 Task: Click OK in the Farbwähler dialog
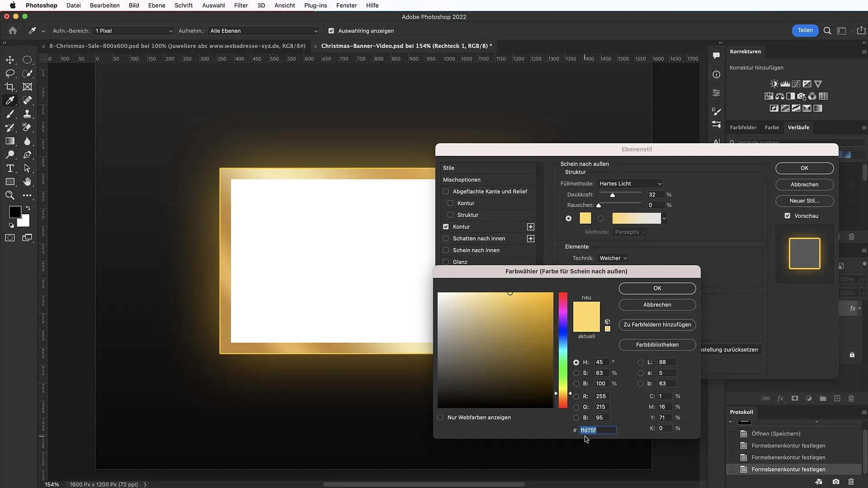[657, 288]
